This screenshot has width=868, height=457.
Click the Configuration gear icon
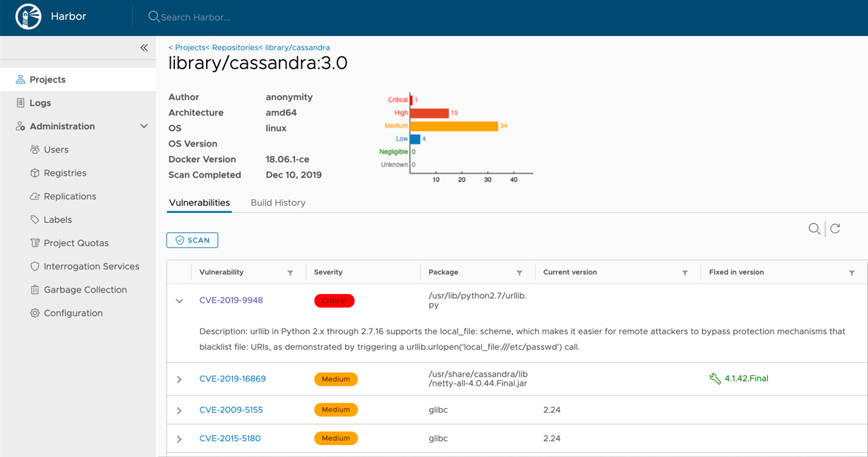(35, 312)
